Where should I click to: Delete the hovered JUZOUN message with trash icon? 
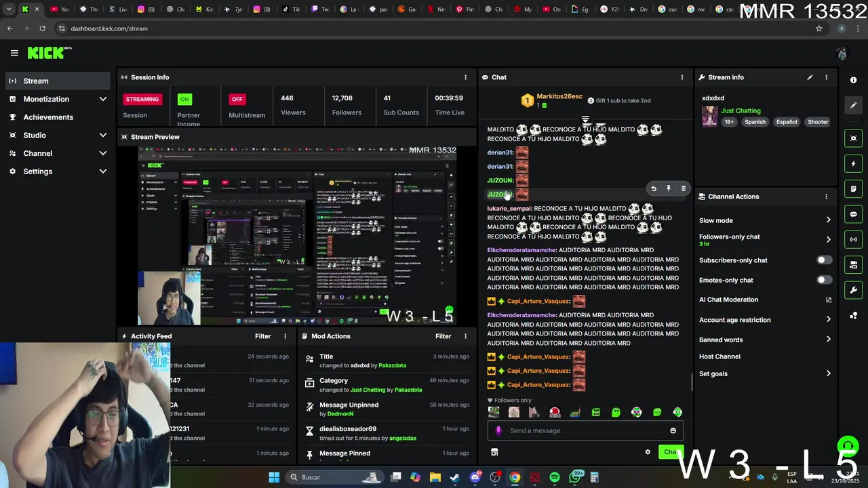[x=683, y=188]
